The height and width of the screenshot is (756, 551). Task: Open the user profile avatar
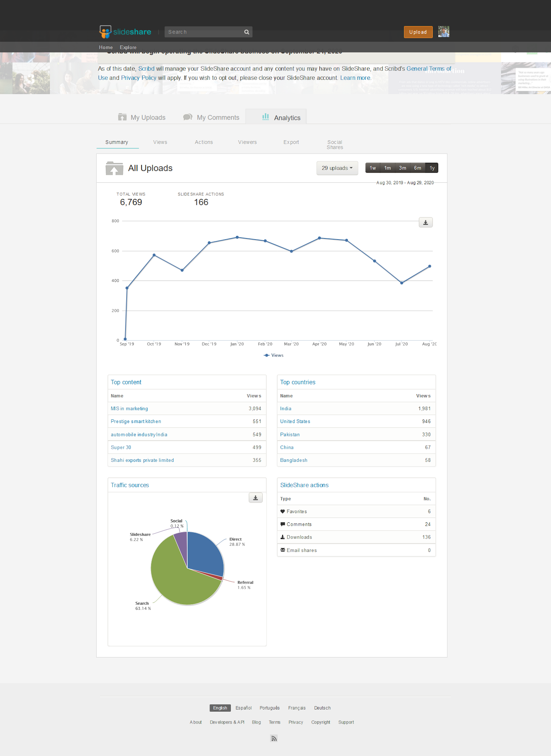444,32
